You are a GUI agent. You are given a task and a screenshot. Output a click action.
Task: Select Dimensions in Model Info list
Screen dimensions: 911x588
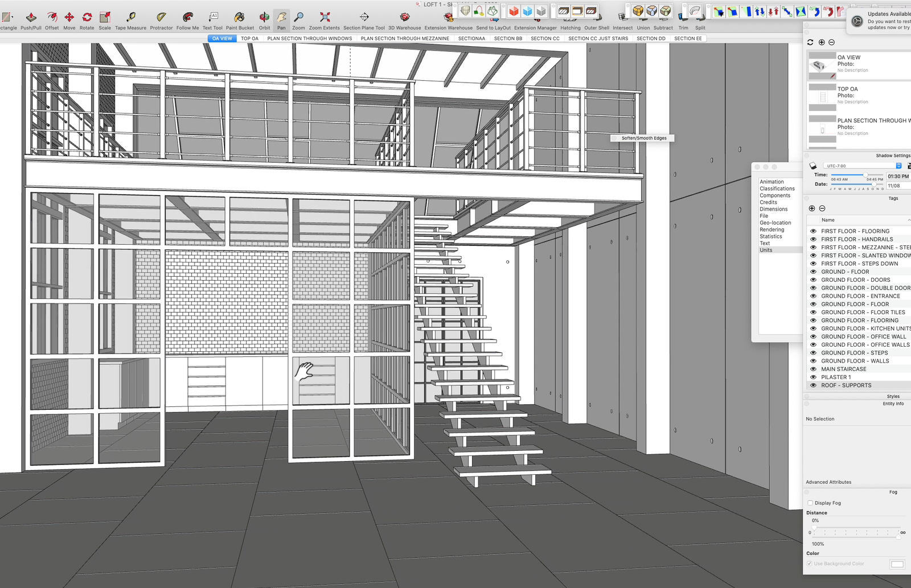774,209
